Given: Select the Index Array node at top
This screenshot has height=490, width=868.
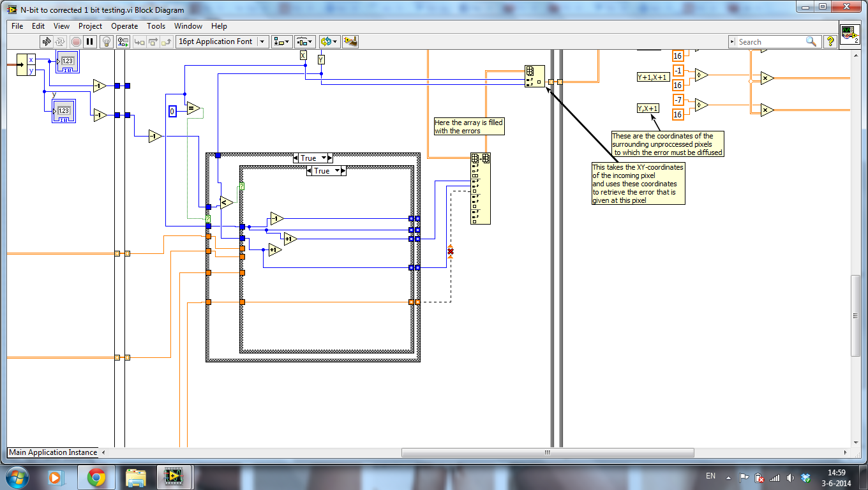Looking at the screenshot, I should click(535, 76).
